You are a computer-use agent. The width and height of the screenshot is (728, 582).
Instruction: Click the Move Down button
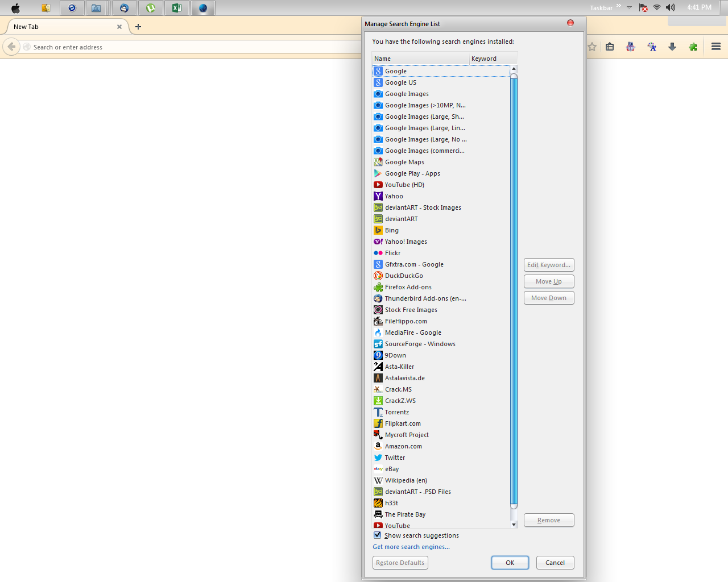(549, 298)
